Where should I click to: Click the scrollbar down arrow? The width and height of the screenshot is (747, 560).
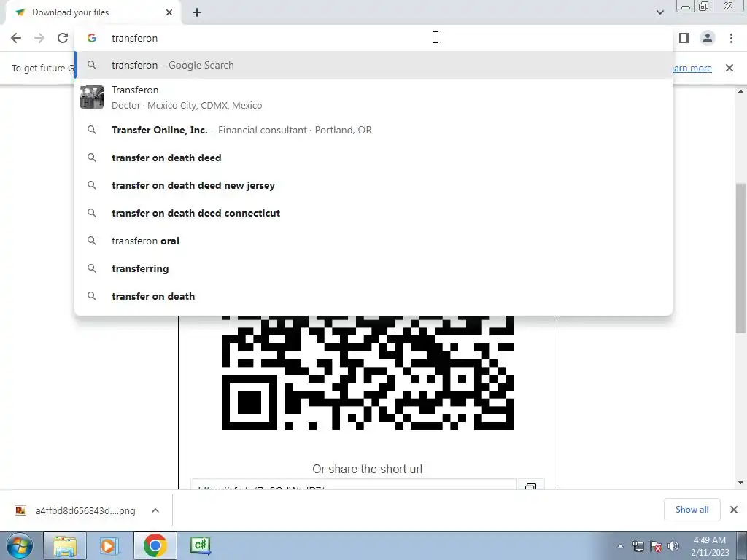tap(741, 483)
